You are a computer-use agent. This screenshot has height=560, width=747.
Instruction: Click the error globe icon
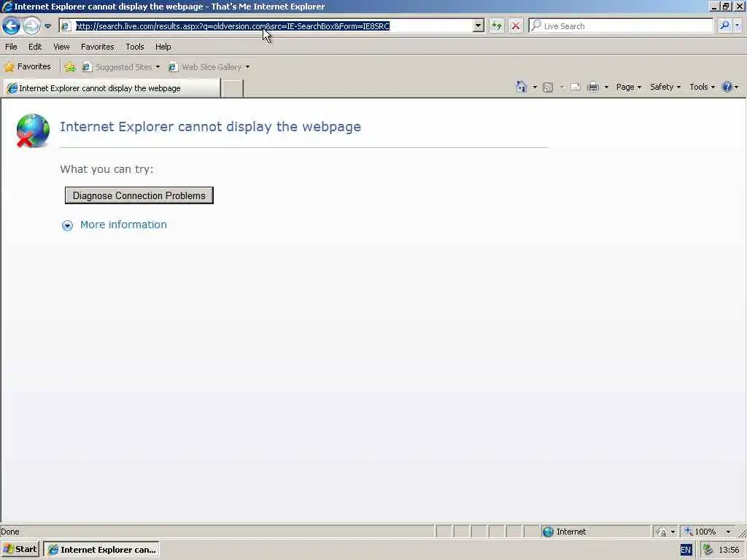tap(32, 131)
